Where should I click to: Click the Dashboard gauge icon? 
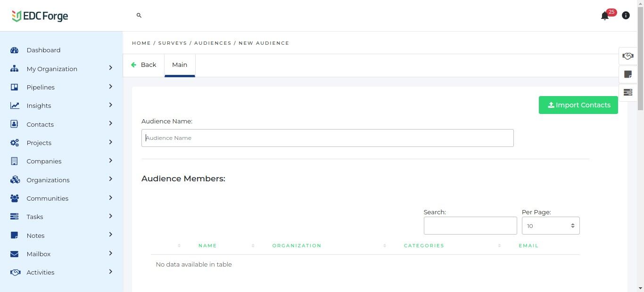pos(15,50)
